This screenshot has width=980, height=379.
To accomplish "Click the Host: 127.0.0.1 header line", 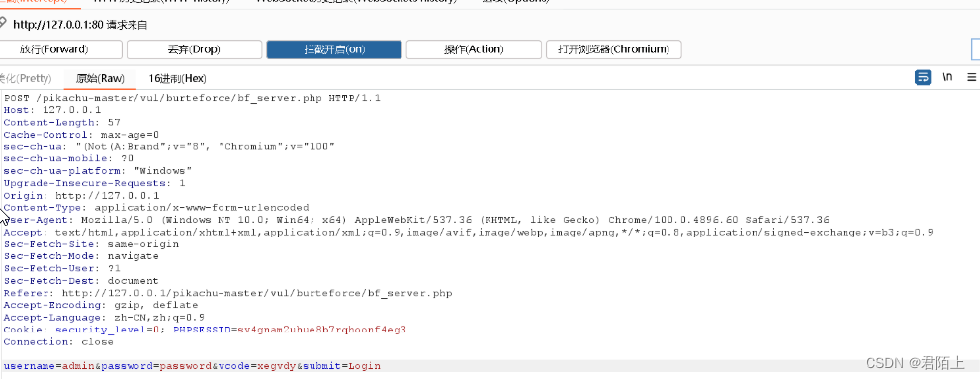I will coord(51,110).
